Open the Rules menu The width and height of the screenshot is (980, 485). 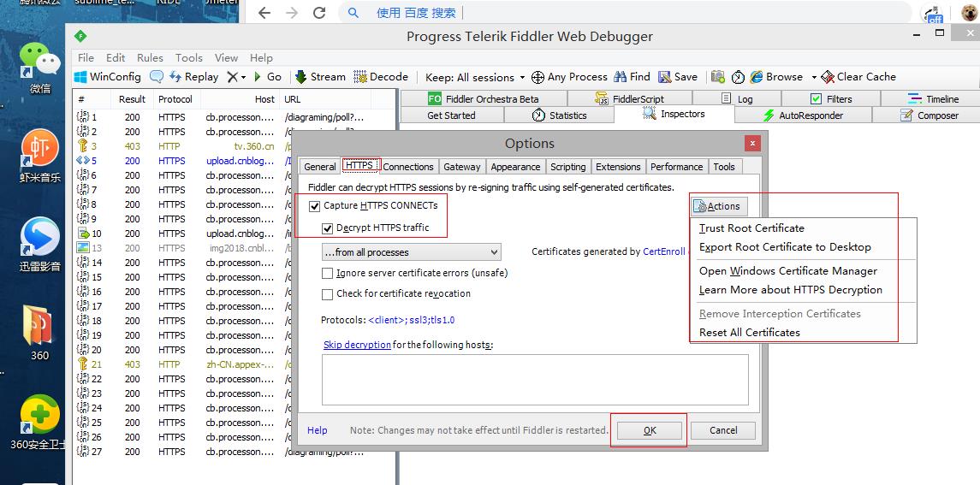[x=150, y=57]
